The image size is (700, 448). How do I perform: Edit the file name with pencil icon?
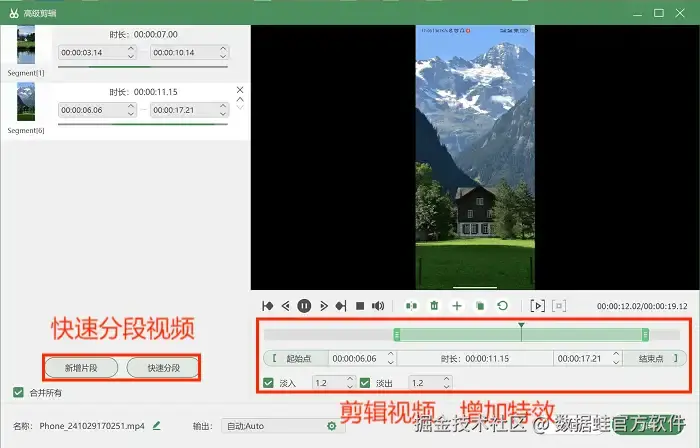[156, 426]
